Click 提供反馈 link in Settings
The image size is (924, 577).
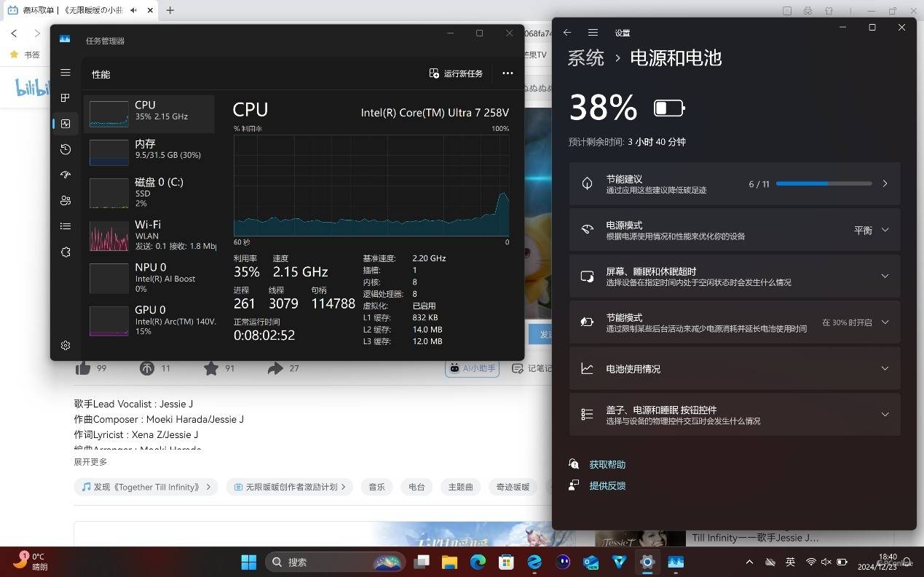point(607,485)
